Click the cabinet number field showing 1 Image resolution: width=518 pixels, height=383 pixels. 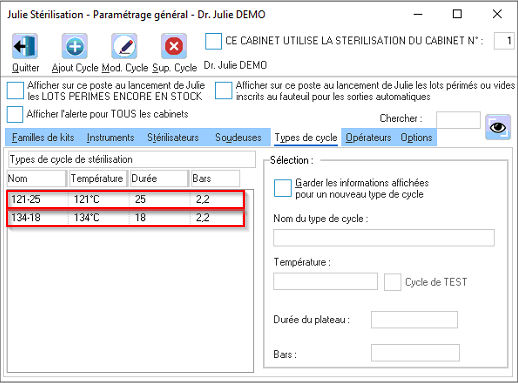click(x=504, y=41)
